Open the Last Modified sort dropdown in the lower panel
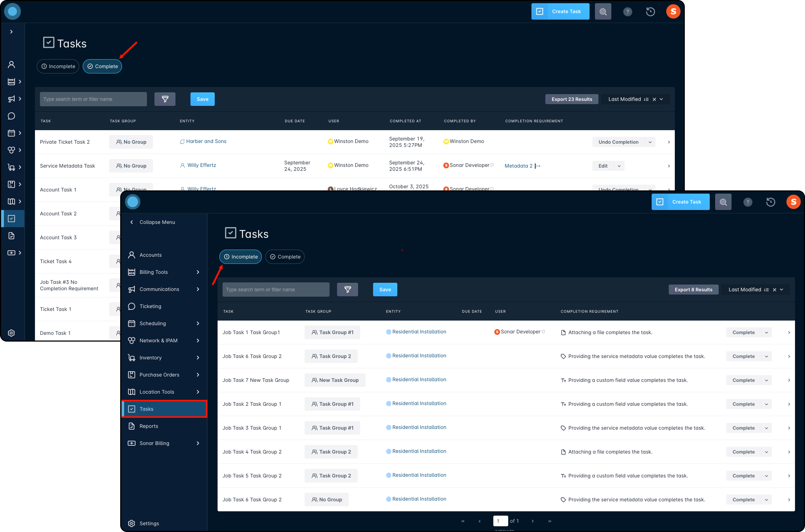805x532 pixels. [781, 290]
